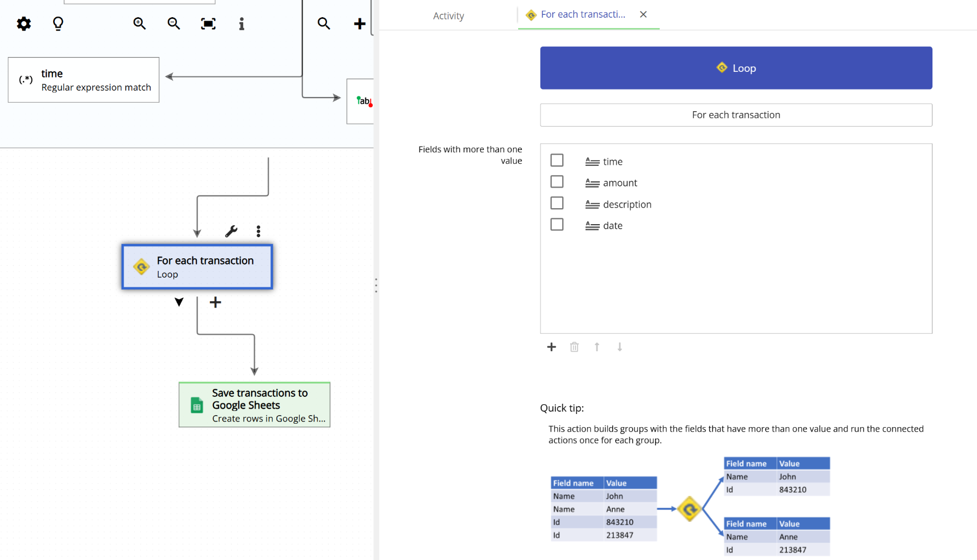Add a new field with the plus icon
The width and height of the screenshot is (977, 560).
551,347
